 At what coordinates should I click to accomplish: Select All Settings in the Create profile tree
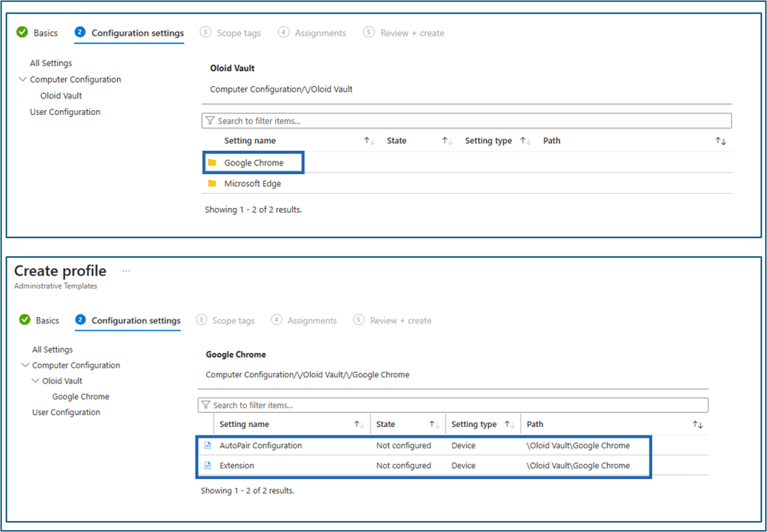pos(53,349)
